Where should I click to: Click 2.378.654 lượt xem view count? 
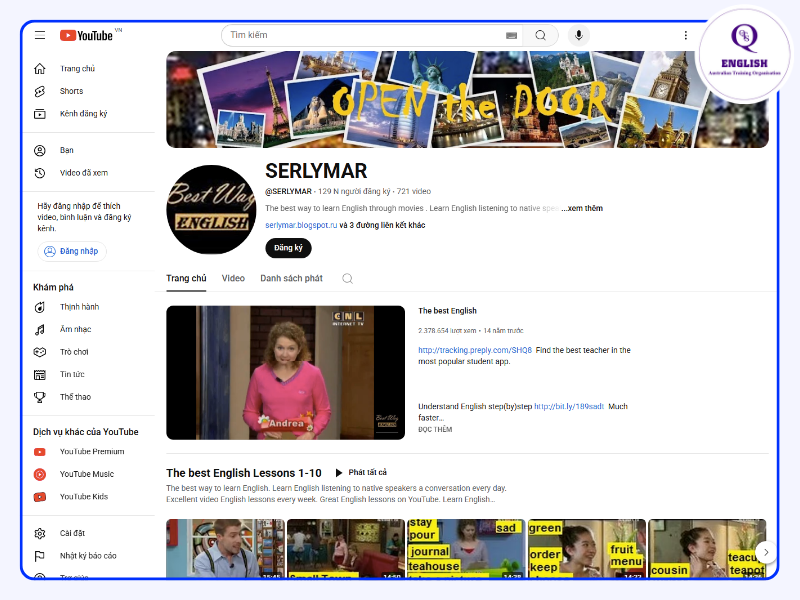coord(447,331)
